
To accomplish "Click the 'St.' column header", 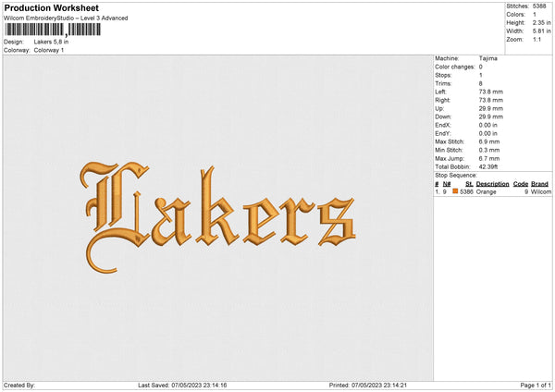I will 469,184.
